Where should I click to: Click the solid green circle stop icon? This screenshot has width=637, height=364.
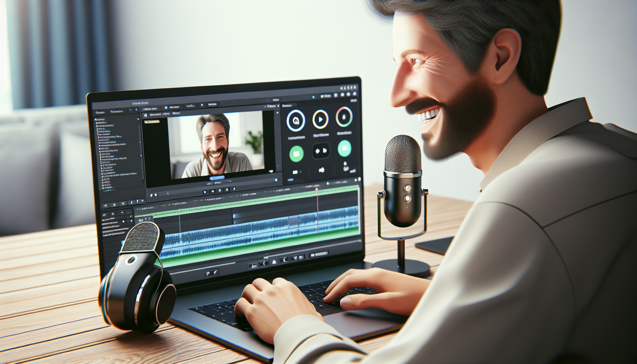(296, 154)
